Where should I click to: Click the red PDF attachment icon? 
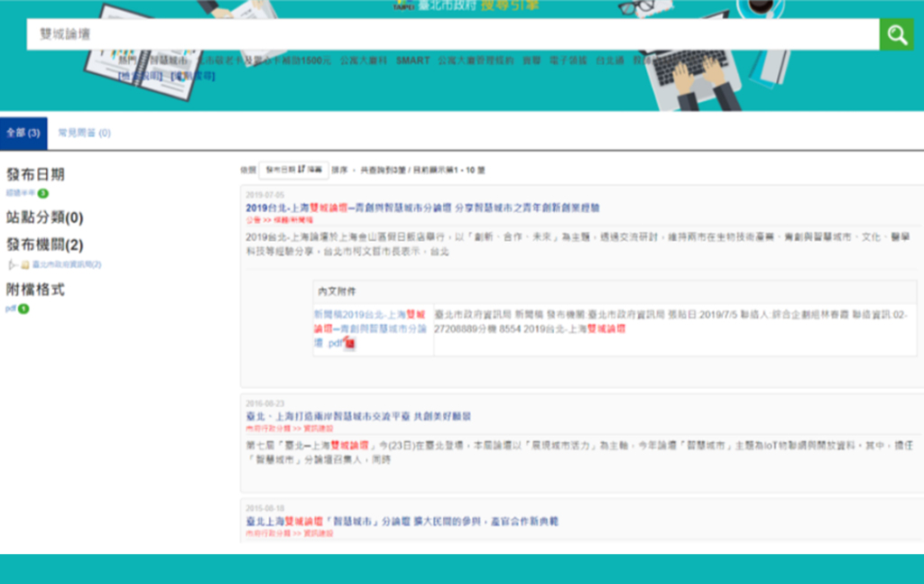click(350, 343)
